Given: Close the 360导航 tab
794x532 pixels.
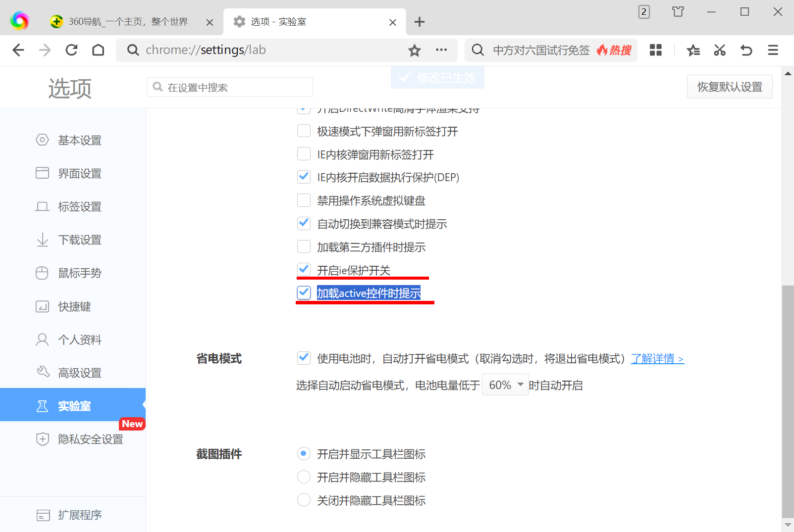Looking at the screenshot, I should (210, 22).
